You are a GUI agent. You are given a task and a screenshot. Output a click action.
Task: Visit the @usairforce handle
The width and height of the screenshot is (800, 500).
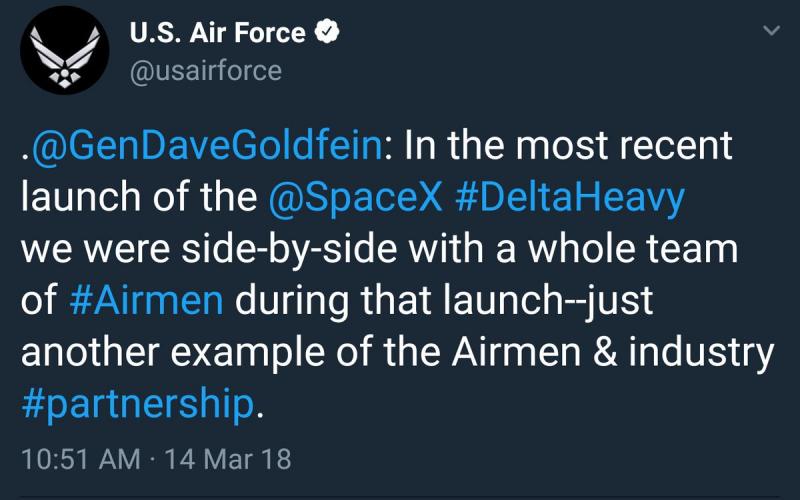point(206,70)
